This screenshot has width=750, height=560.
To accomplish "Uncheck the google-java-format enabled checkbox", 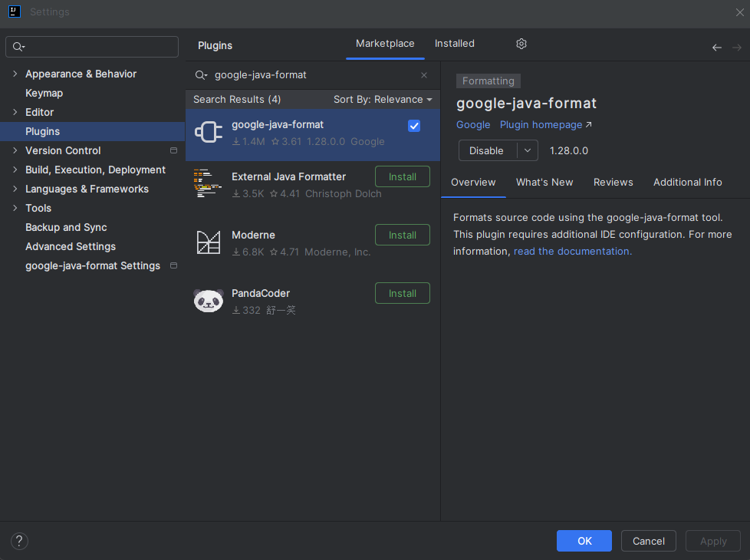I will 414,126.
